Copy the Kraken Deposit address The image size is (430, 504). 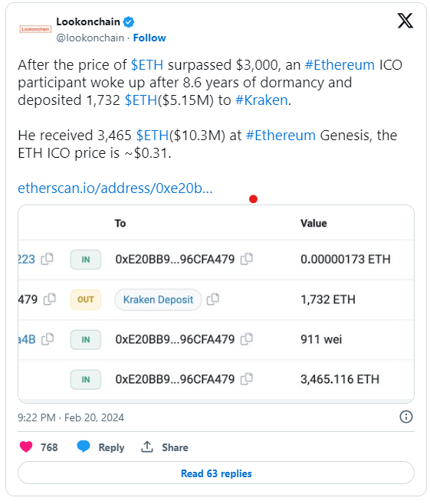(x=213, y=299)
